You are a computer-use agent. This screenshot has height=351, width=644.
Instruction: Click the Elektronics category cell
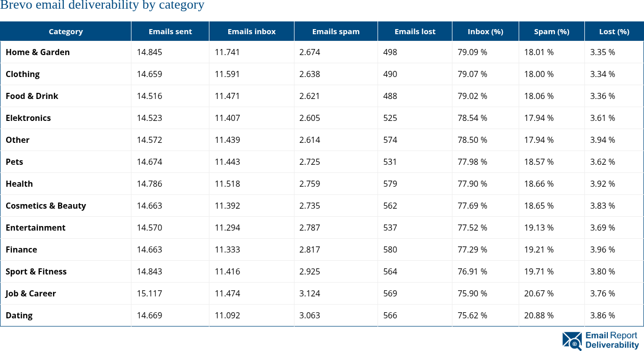tap(28, 118)
